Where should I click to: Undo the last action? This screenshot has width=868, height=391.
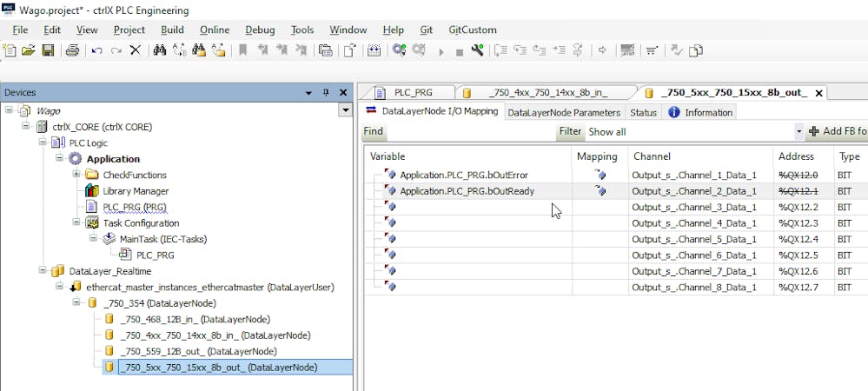(x=96, y=50)
